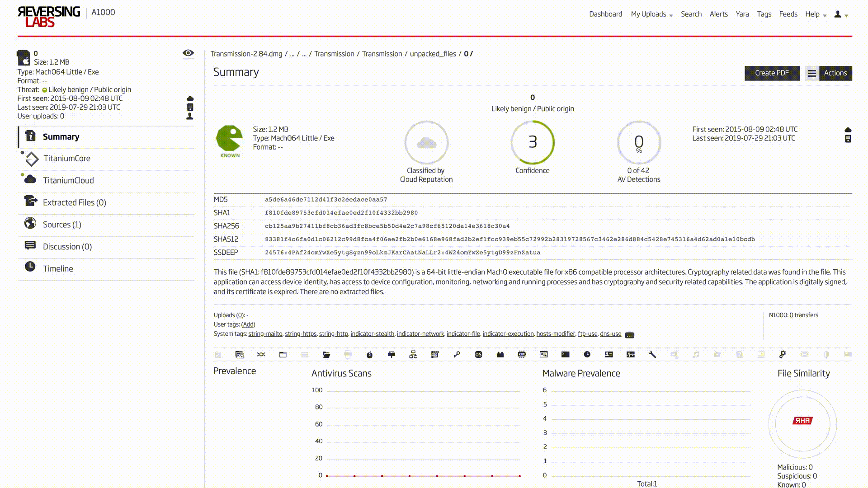868x488 pixels.
Task: Click the SSDEEP hash value
Action: [x=402, y=253]
